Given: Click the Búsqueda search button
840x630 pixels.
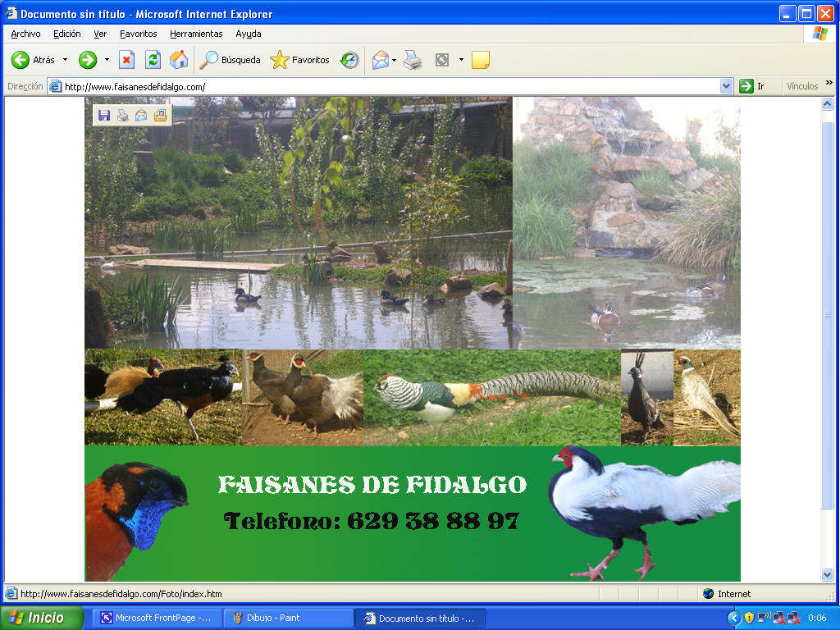Looking at the screenshot, I should click(x=231, y=60).
